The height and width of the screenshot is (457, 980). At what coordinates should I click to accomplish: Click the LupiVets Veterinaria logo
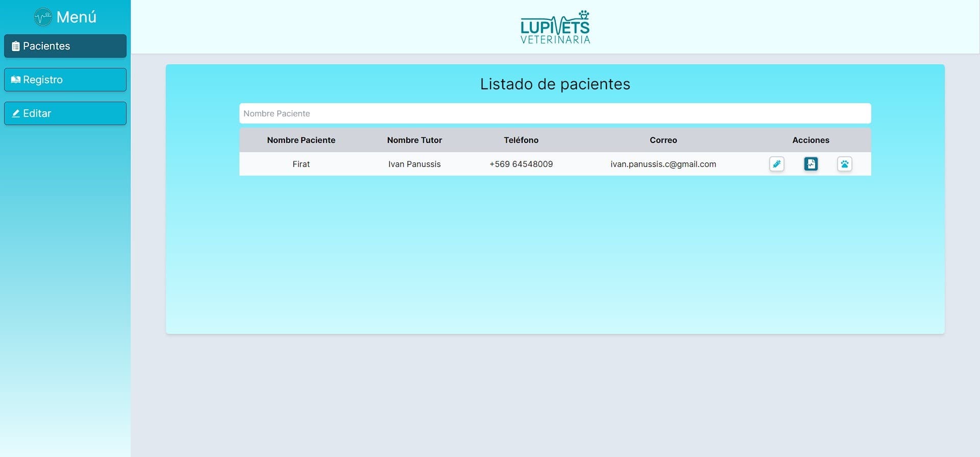555,27
